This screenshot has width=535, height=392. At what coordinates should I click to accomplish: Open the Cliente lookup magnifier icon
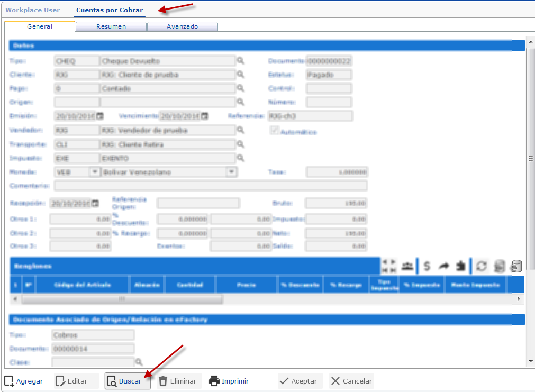tap(241, 75)
